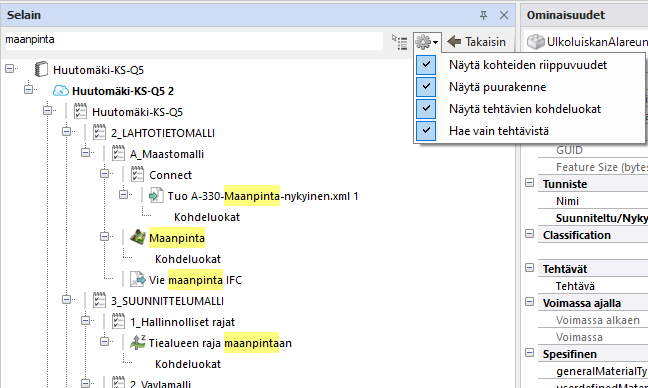Click the Feature Size property row
The height and width of the screenshot is (388, 648).
click(593, 167)
